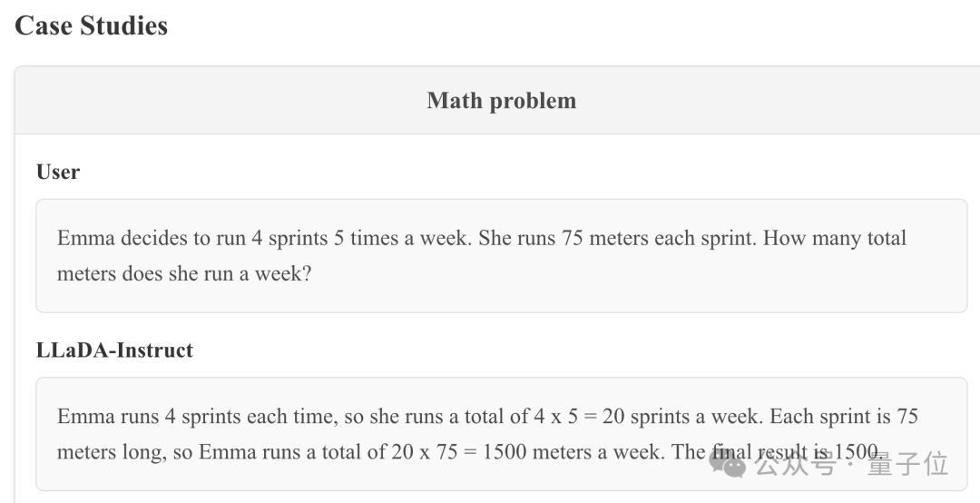This screenshot has height=503, width=980.
Task: Click "Each sprint is 75" in the answer
Action: 844,416
